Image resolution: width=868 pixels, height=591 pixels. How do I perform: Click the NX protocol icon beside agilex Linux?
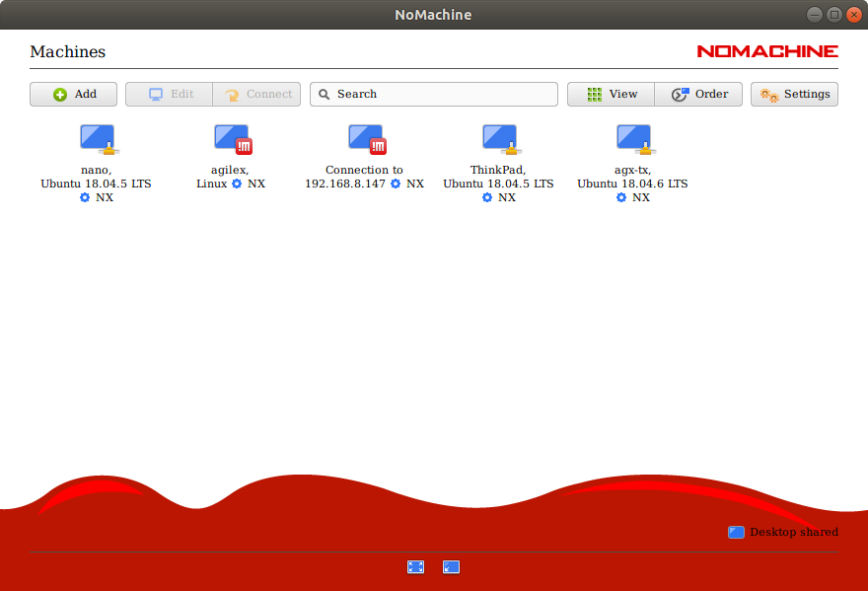pyautogui.click(x=237, y=184)
